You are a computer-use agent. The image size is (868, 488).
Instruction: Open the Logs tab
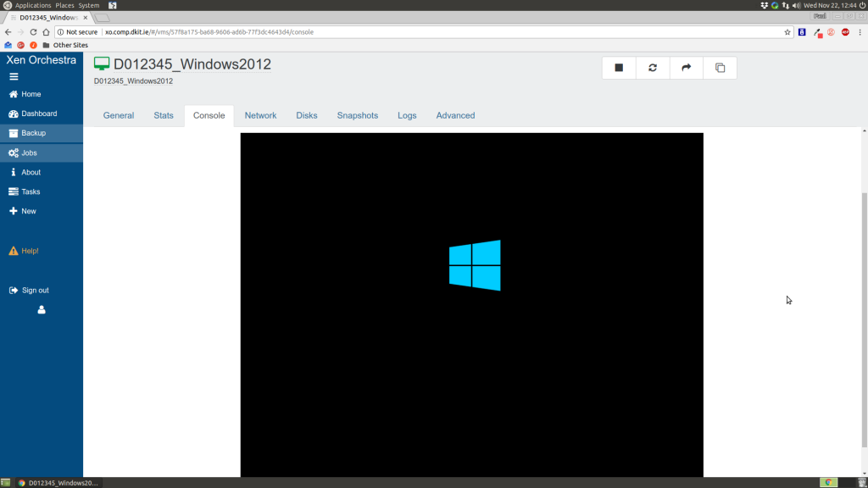407,115
